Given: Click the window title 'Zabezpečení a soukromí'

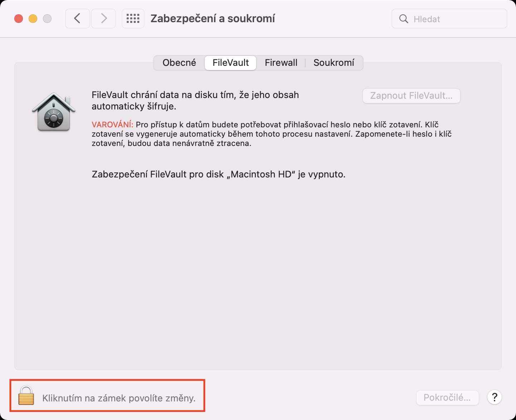Looking at the screenshot, I should [213, 19].
